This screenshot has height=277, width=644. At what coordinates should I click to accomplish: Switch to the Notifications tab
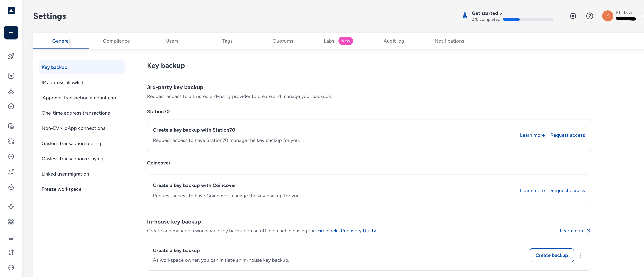[x=449, y=41]
